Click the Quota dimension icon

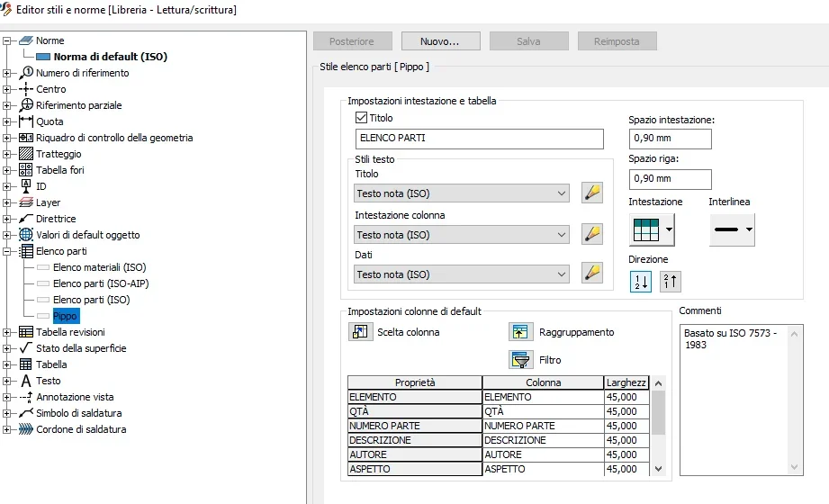(x=26, y=121)
